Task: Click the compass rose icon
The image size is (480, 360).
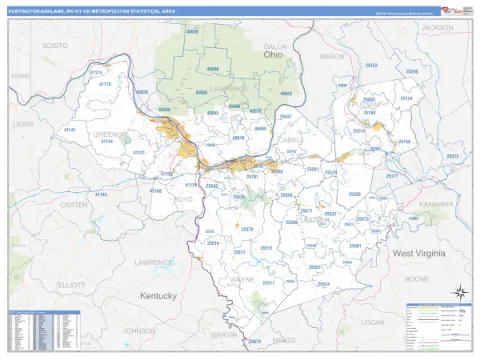Action: 460,293
